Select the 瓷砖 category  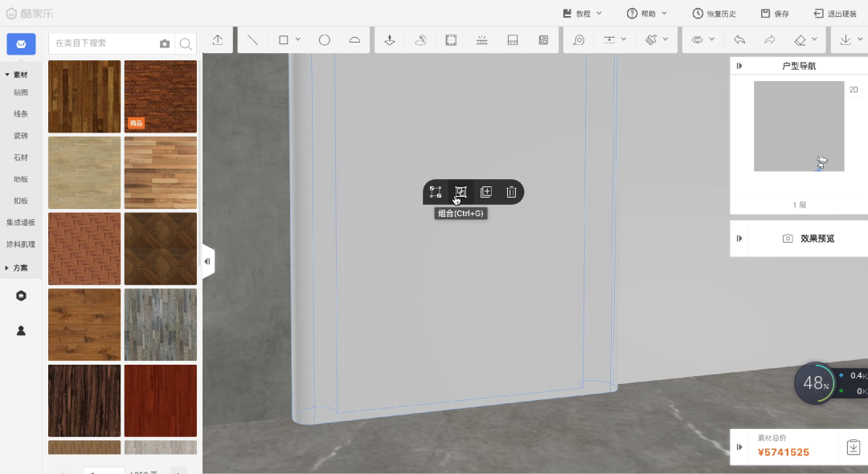click(x=20, y=136)
